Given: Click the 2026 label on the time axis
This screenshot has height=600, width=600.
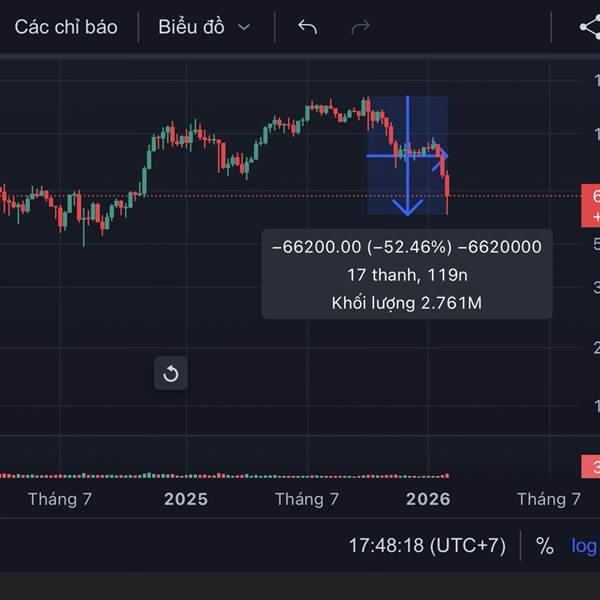Looking at the screenshot, I should pos(427,499).
